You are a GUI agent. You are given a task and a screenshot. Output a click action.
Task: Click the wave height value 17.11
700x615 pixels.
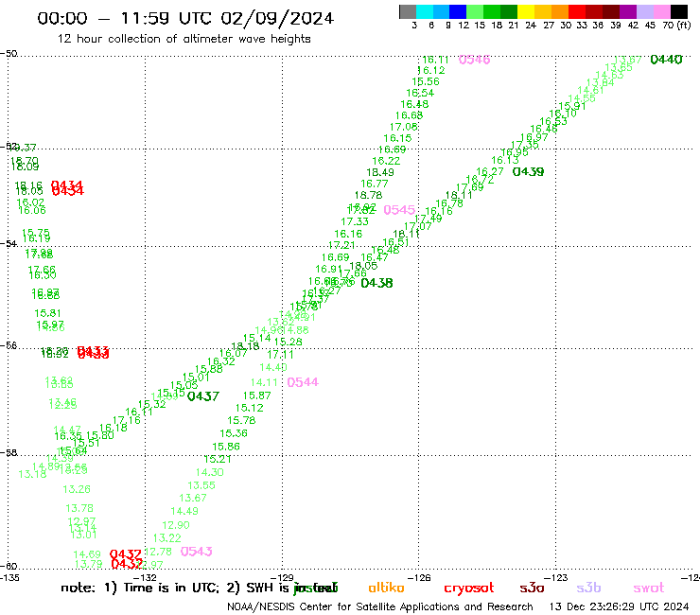click(280, 355)
